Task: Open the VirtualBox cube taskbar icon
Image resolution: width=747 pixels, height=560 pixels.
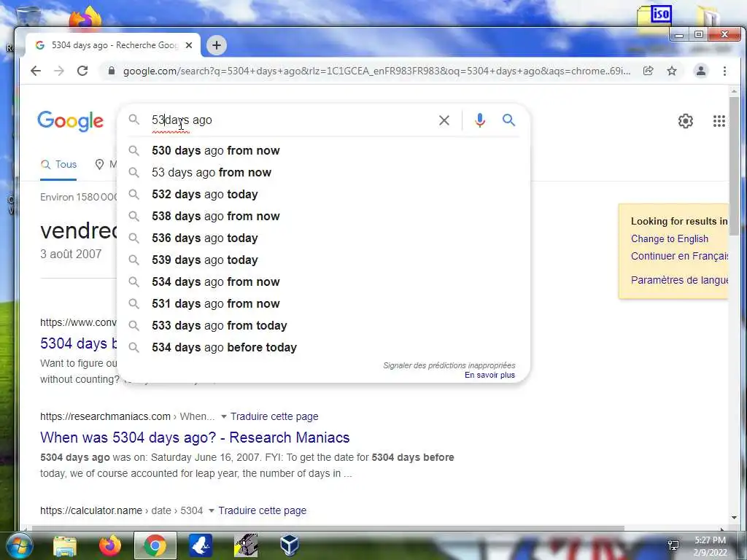Action: [x=289, y=545]
